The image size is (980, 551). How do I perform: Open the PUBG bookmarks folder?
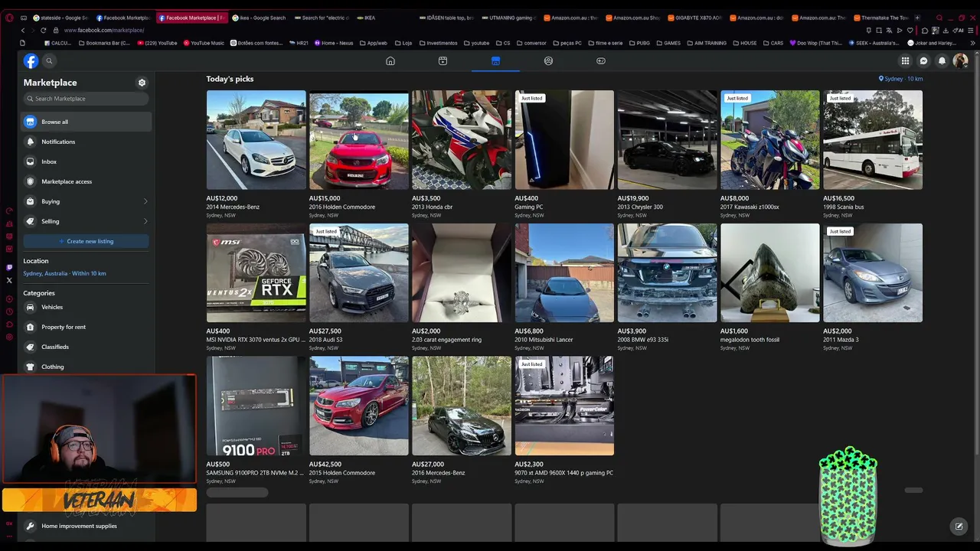(639, 43)
